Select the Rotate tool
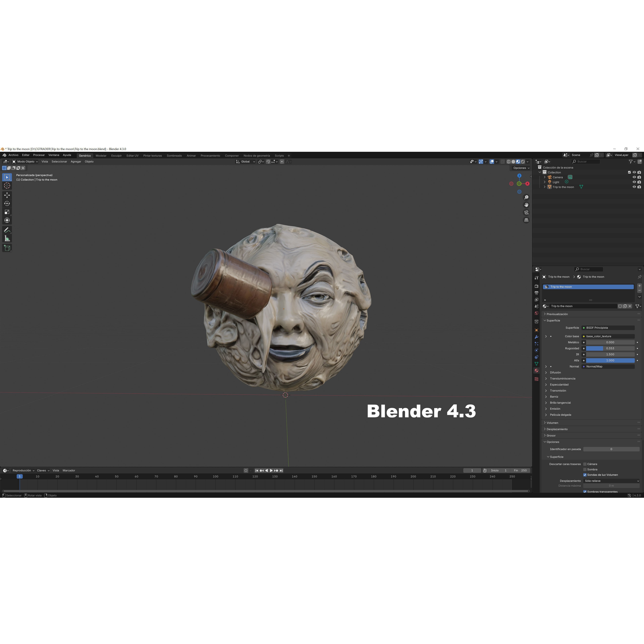Viewport: 644px width, 644px height. click(x=7, y=203)
